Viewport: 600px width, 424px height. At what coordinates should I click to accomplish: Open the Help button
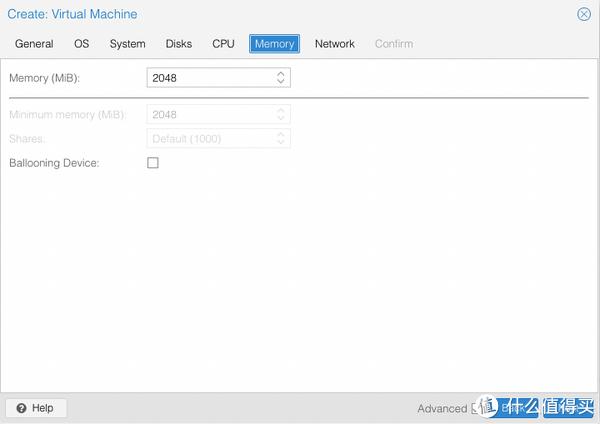[36, 408]
